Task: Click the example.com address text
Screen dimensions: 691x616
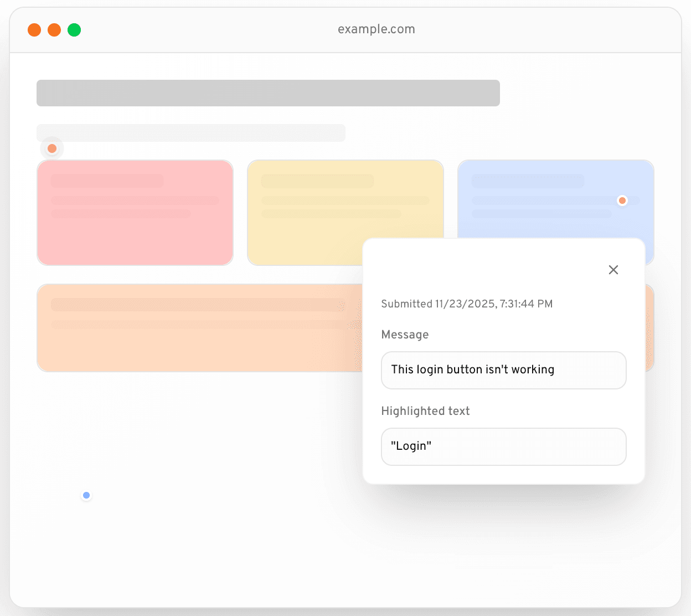Action: [376, 29]
